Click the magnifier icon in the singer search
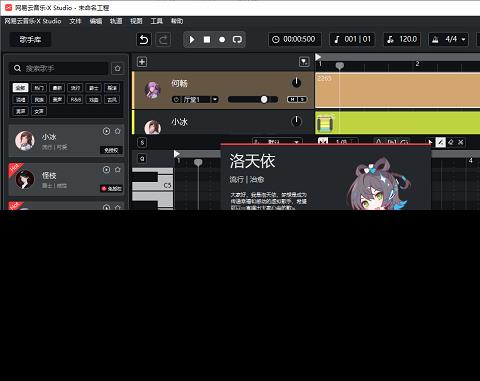 coord(17,68)
